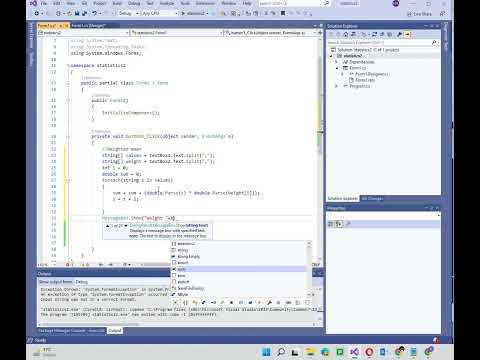Click Solution Explorer properties wrench icon
Screen dimensions: 480x360
tap(399, 34)
